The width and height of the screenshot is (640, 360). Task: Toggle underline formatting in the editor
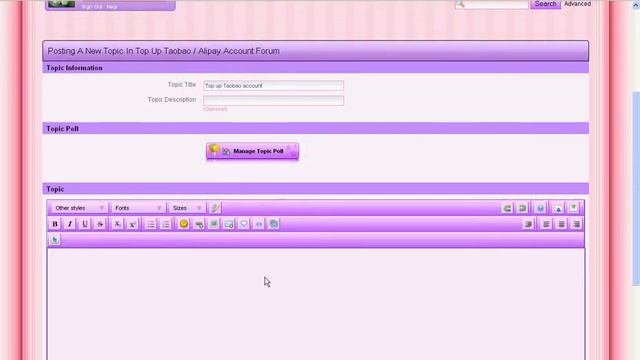(x=85, y=224)
